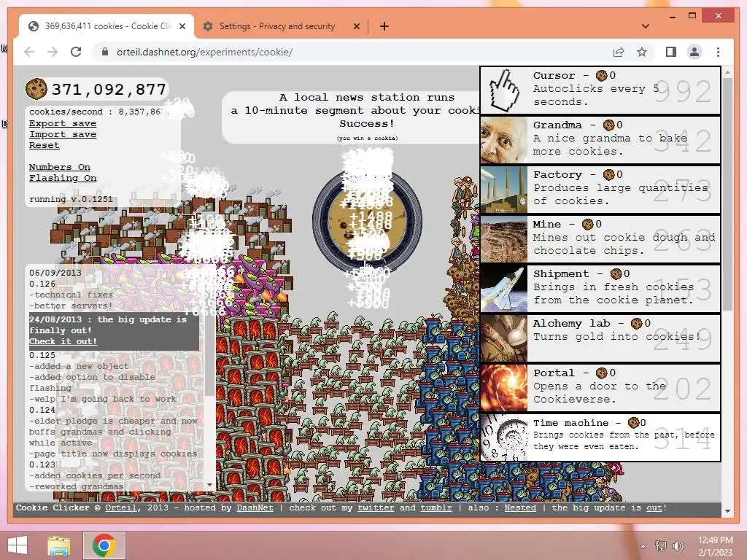Share this page icon
The image size is (747, 560).
(x=619, y=52)
